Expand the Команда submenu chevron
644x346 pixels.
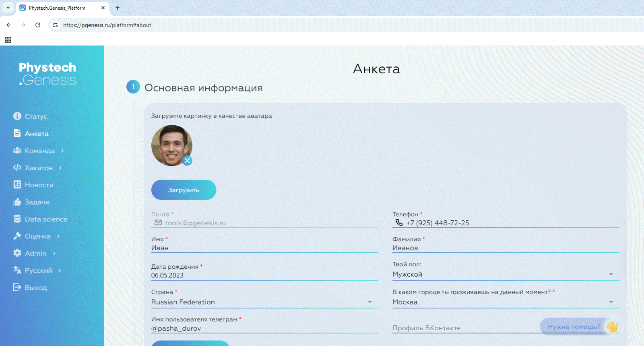pos(62,151)
